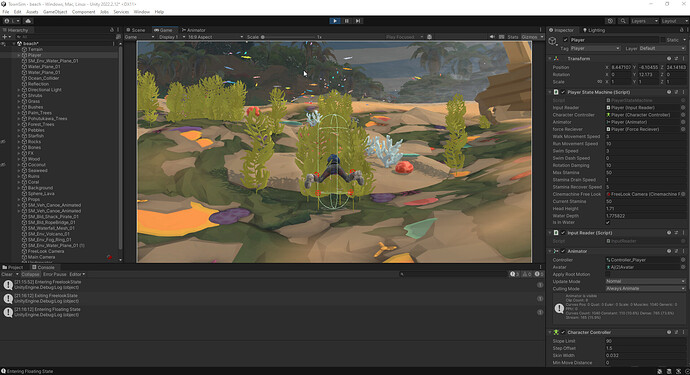This screenshot has height=375, width=690.
Task: Select the Entering Floating State log entry
Action: point(272,312)
